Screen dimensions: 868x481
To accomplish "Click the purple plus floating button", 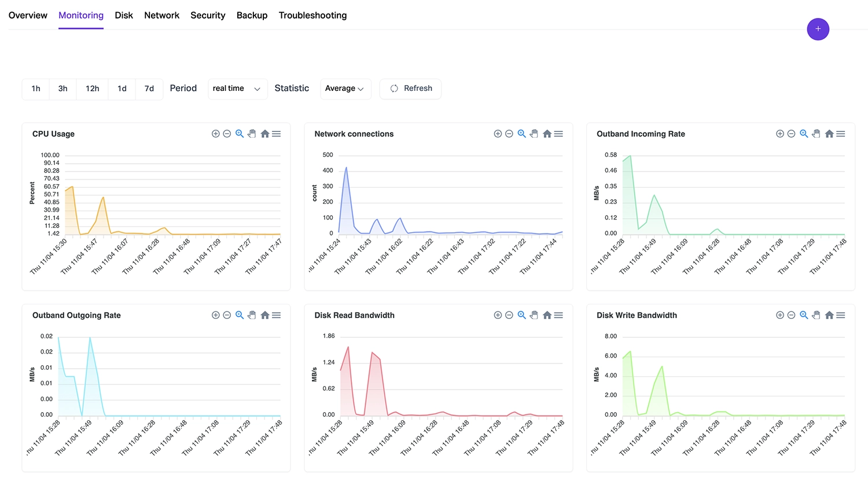I will point(818,29).
